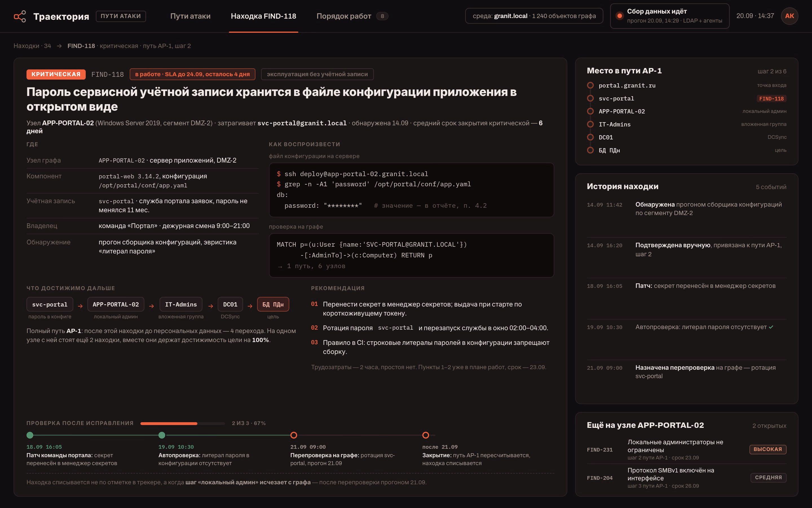Click the MATCH graph query code line

[371, 245]
